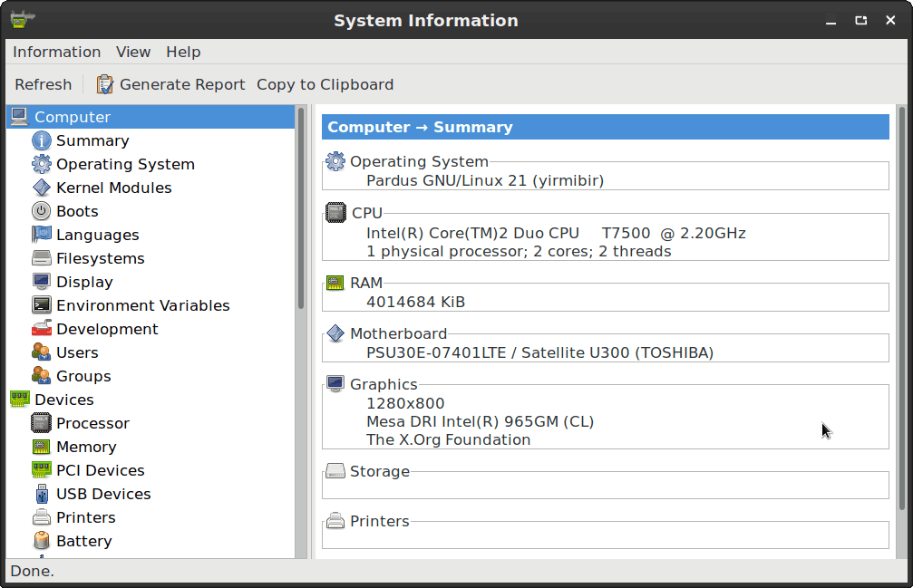Screen dimensions: 913x588
Task: Open the Help menu
Action: [x=183, y=53]
